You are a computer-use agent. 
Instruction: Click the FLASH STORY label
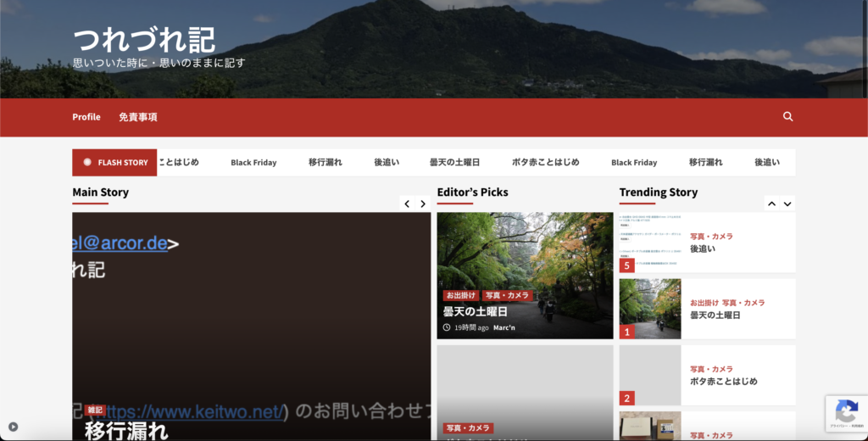point(114,162)
